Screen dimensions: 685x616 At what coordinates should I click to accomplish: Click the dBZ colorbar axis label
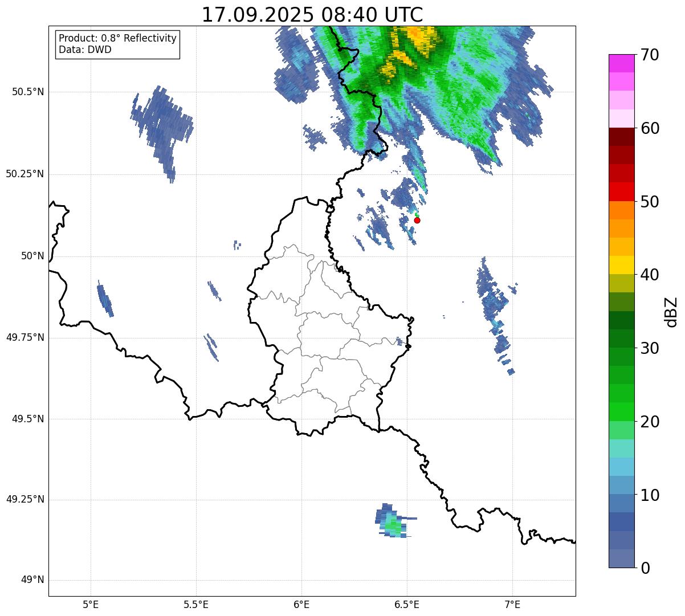click(x=671, y=311)
